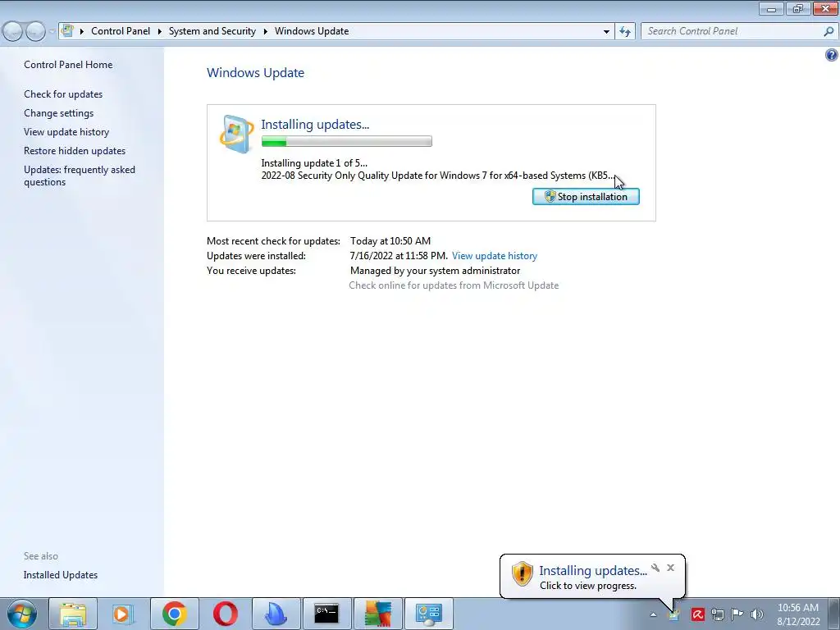This screenshot has width=840, height=630.
Task: Click the refresh button beside address bar
Action: (624, 31)
